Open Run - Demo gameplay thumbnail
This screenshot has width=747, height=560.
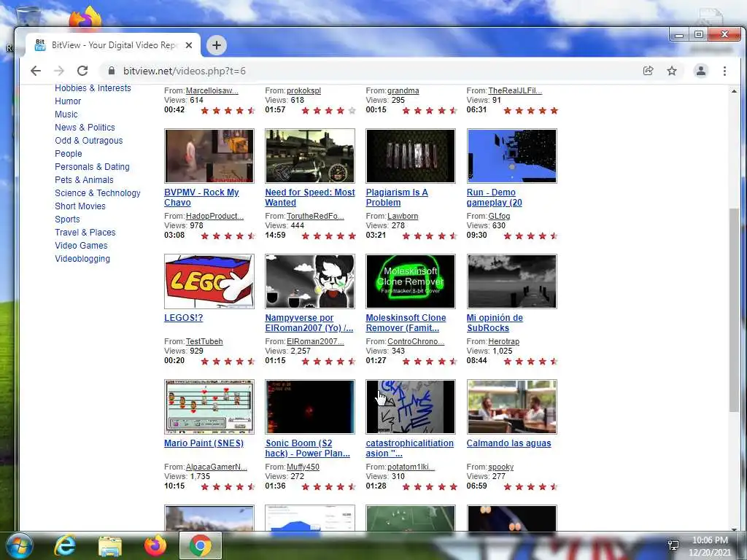511,156
